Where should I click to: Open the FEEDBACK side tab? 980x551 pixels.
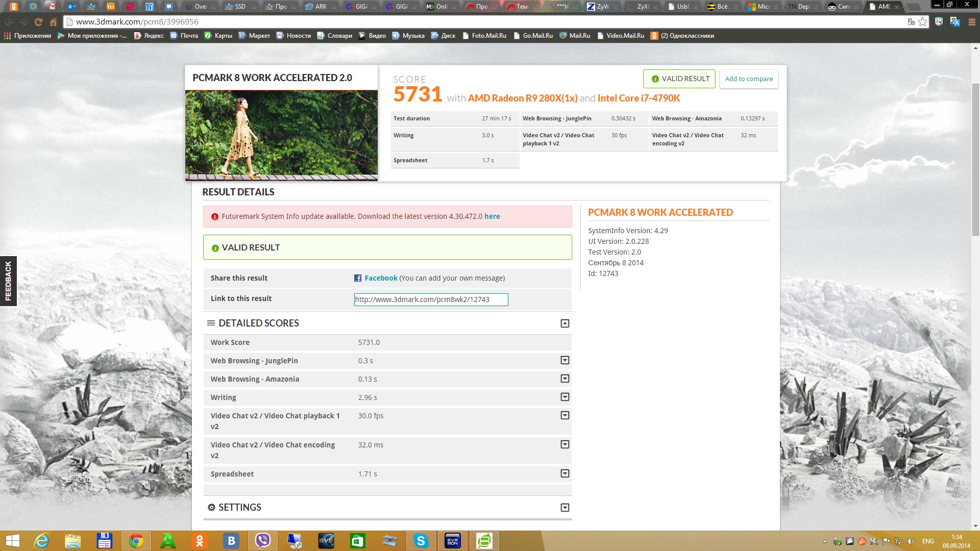8,281
